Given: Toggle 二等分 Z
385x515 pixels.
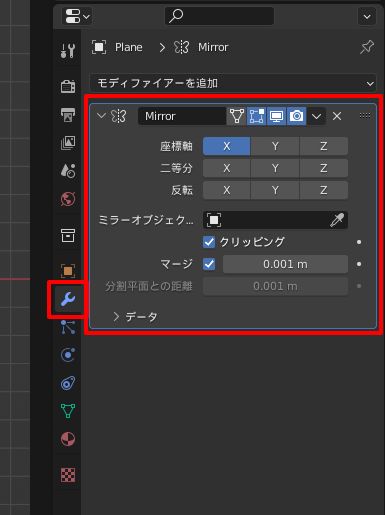Looking at the screenshot, I should point(324,168).
